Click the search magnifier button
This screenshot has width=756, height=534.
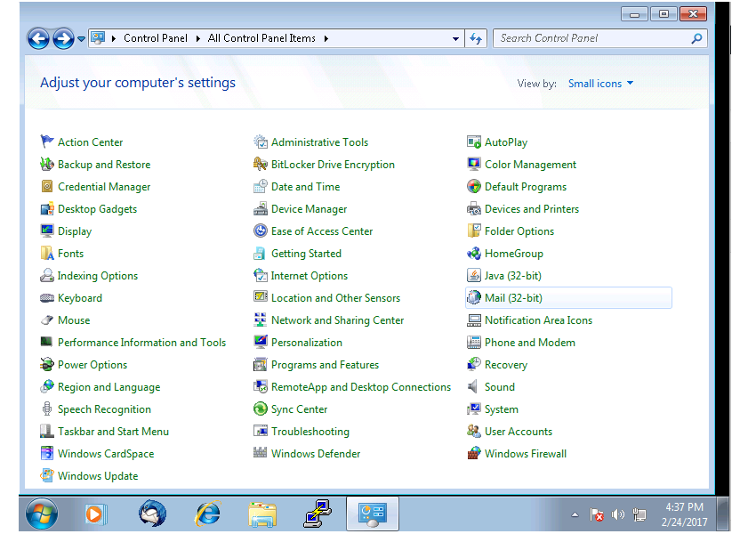(696, 38)
